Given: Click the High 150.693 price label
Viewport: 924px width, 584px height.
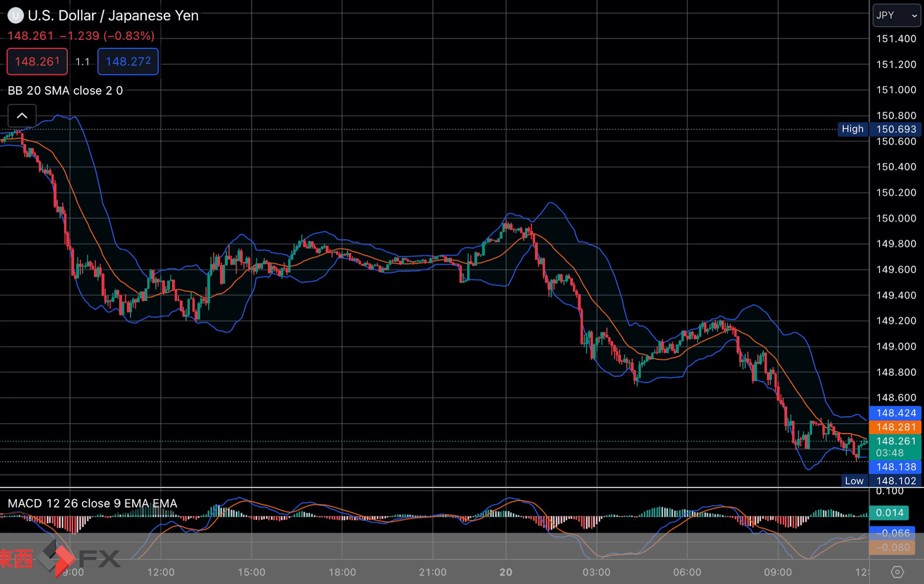Looking at the screenshot, I should (879, 129).
